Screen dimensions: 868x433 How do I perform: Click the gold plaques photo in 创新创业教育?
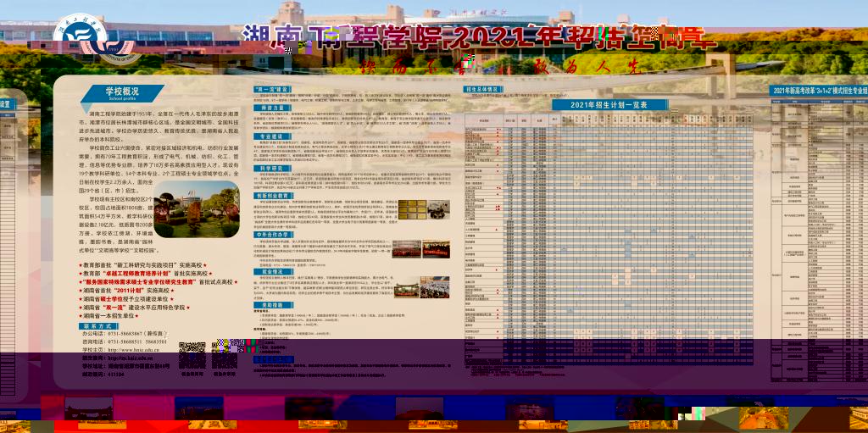coord(412,209)
